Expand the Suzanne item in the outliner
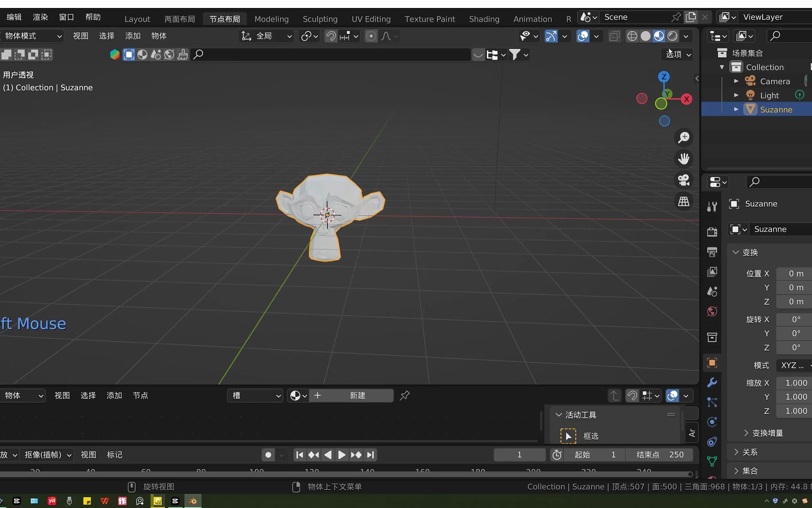Screen dimensions: 812x508 coord(736,109)
